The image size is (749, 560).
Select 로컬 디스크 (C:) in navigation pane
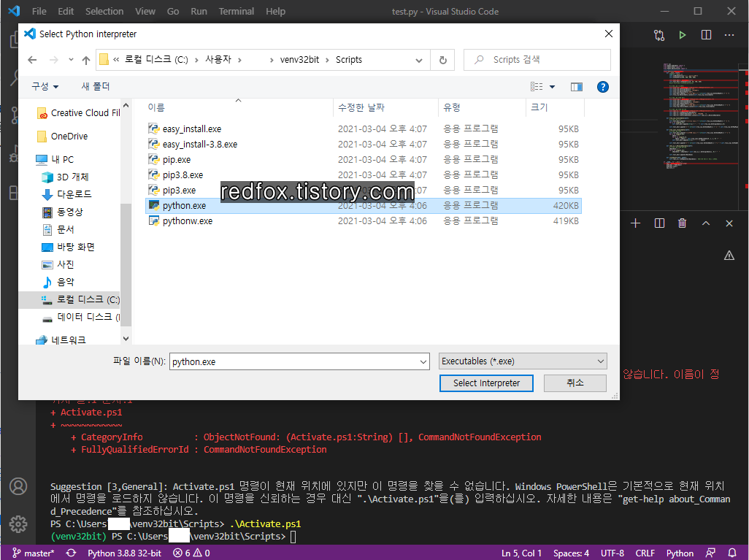click(x=80, y=299)
